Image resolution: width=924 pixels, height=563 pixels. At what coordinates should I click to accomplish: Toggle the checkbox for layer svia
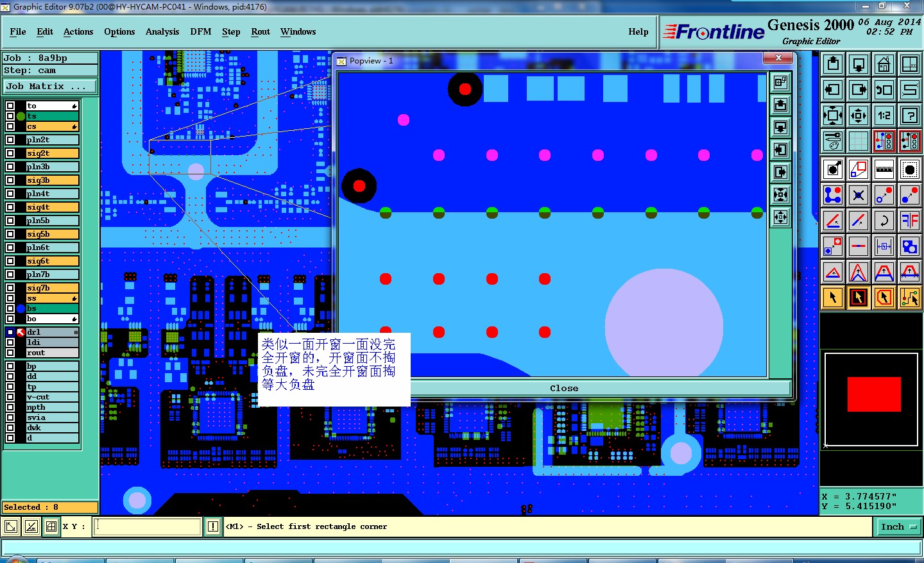pyautogui.click(x=10, y=417)
